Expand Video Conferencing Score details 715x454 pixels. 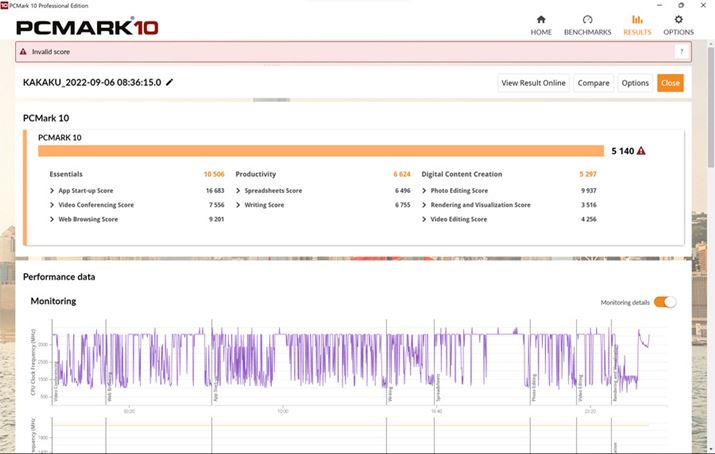pos(52,205)
